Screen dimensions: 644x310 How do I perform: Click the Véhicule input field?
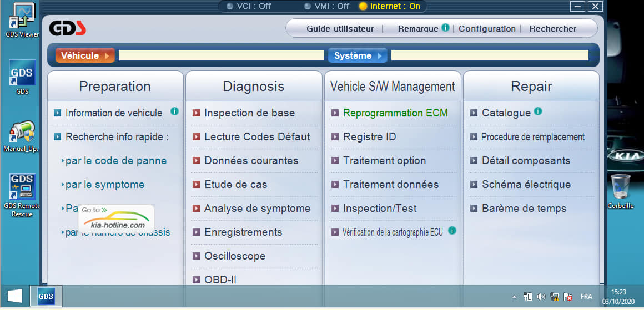click(221, 55)
